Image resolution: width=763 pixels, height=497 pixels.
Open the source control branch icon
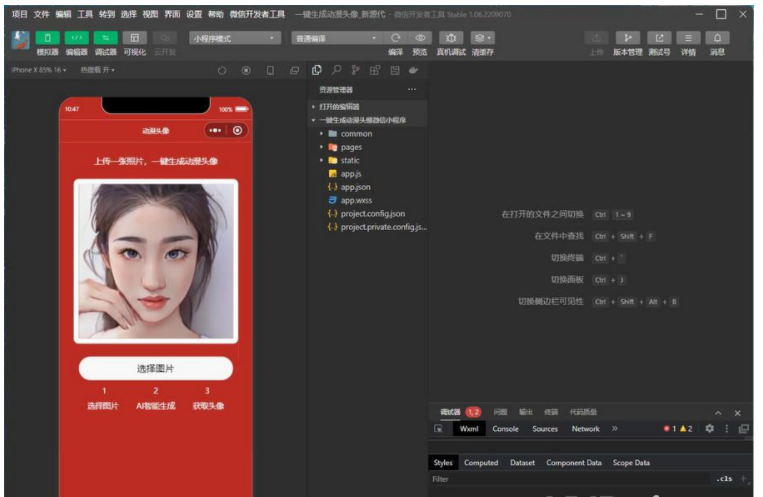[x=355, y=70]
